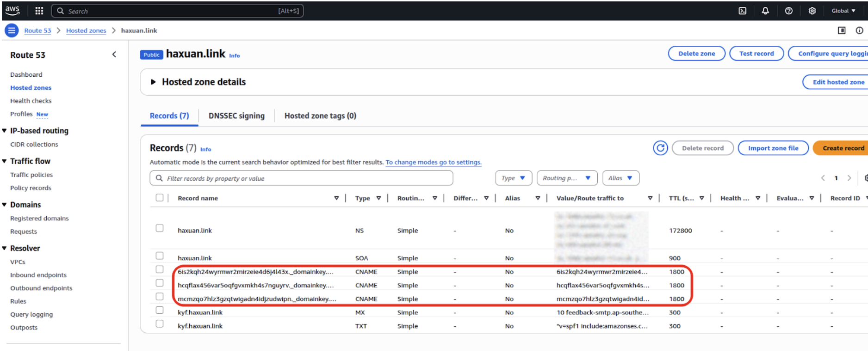Image resolution: width=868 pixels, height=354 pixels.
Task: Open the Type filter dropdown
Action: coord(514,178)
